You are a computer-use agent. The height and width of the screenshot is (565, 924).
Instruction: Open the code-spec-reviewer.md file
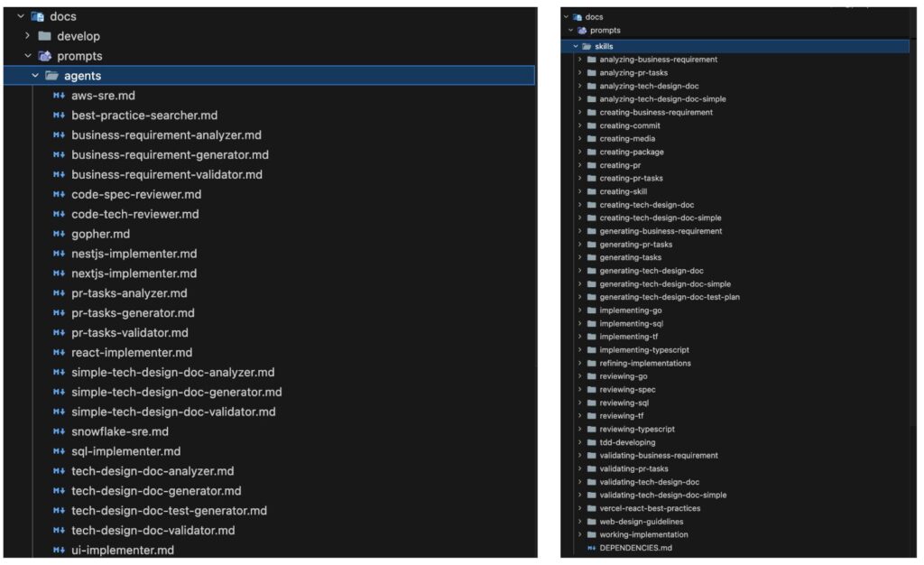136,194
